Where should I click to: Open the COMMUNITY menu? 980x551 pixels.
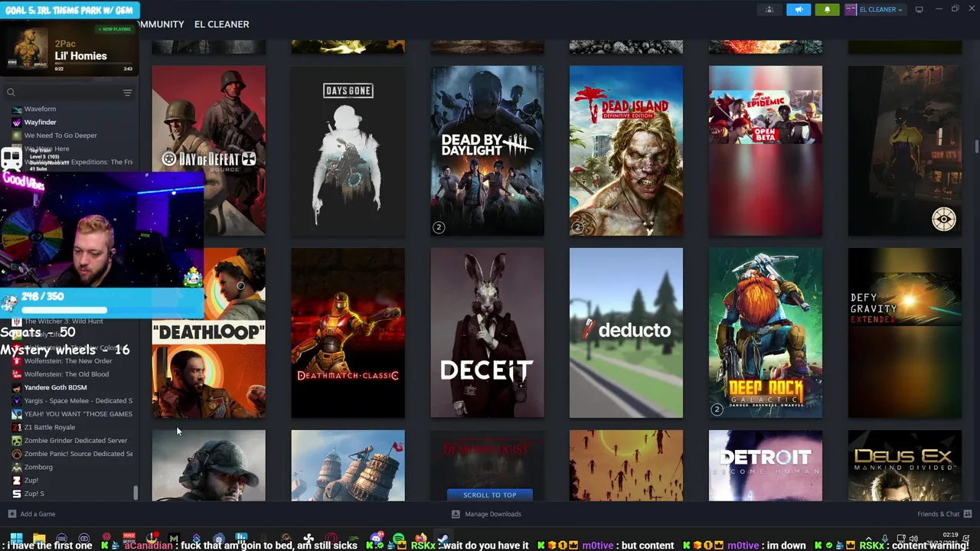pyautogui.click(x=162, y=24)
